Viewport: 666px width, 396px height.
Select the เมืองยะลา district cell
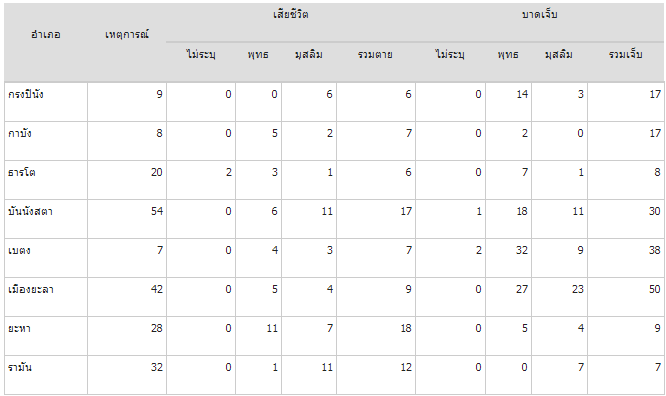point(46,297)
